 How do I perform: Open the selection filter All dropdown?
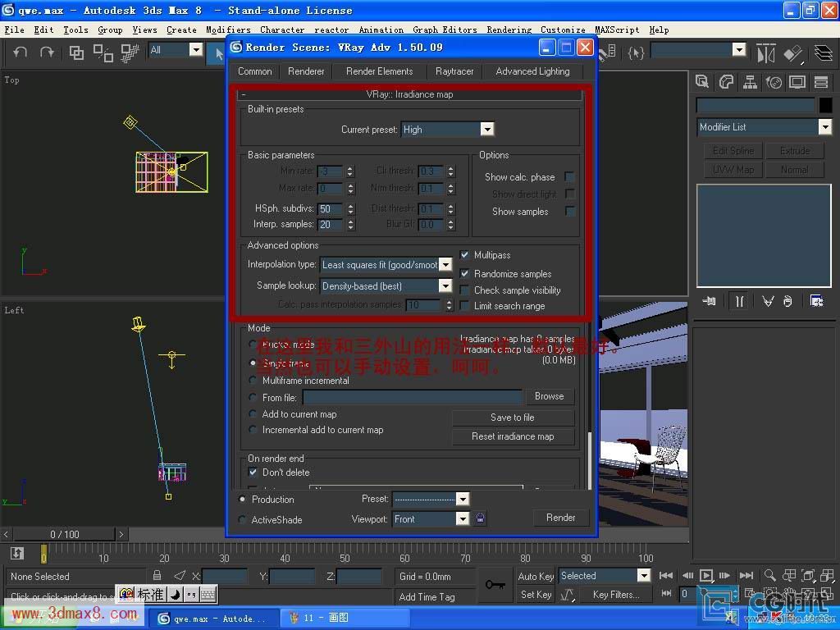pos(195,50)
